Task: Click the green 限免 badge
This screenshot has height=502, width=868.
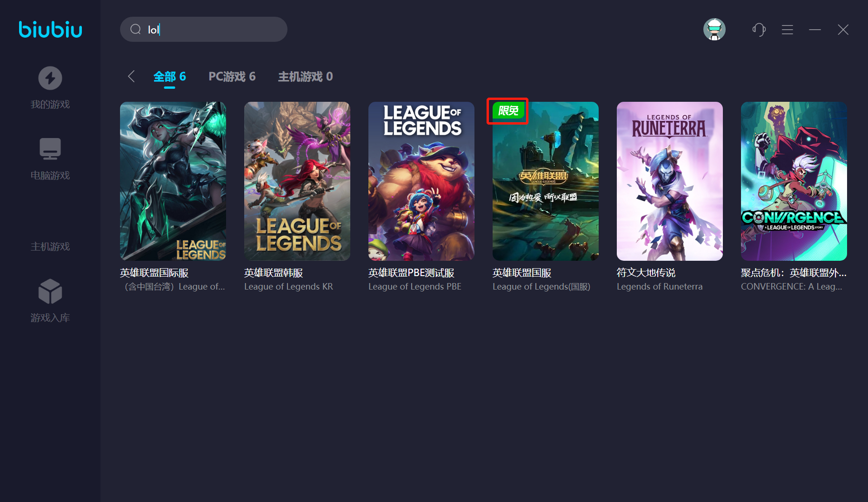Action: pyautogui.click(x=508, y=111)
